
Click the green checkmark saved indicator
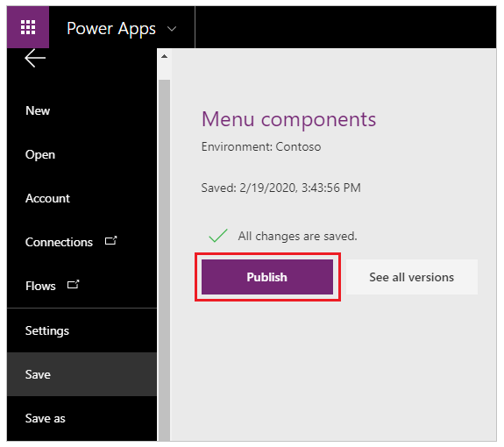point(218,236)
